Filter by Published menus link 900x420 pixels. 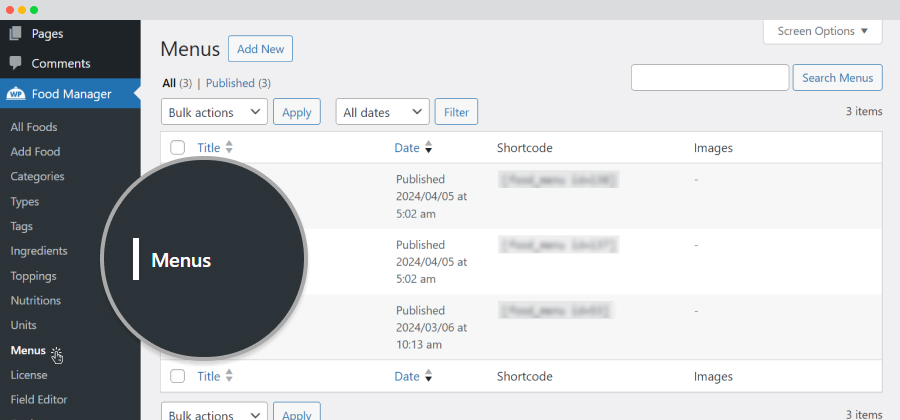(230, 83)
